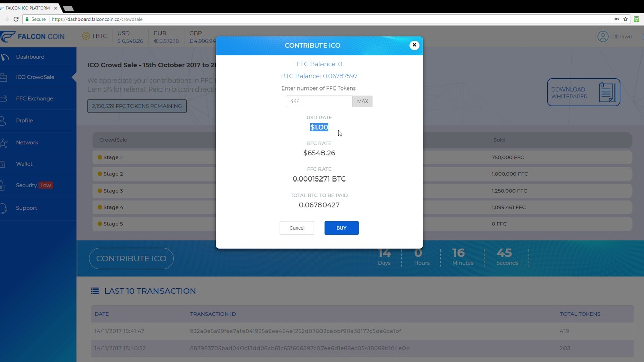Viewport: 644px width, 362px height.
Task: Click the Network nodes icon
Action: [x=3, y=143]
